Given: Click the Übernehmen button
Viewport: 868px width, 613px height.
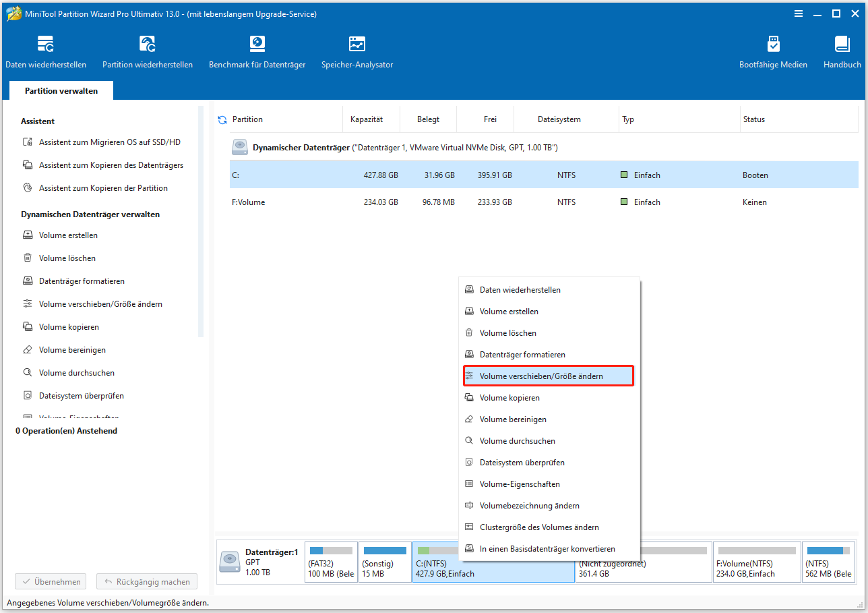Looking at the screenshot, I should [50, 581].
